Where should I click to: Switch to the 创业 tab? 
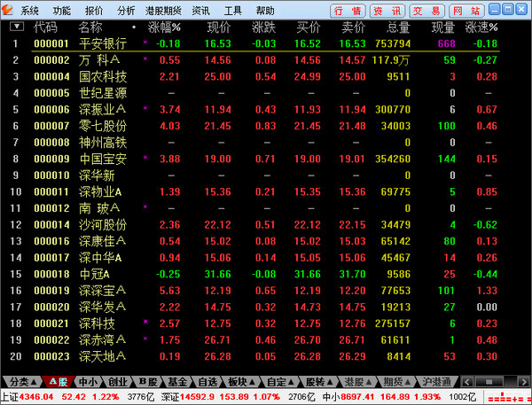point(117,382)
